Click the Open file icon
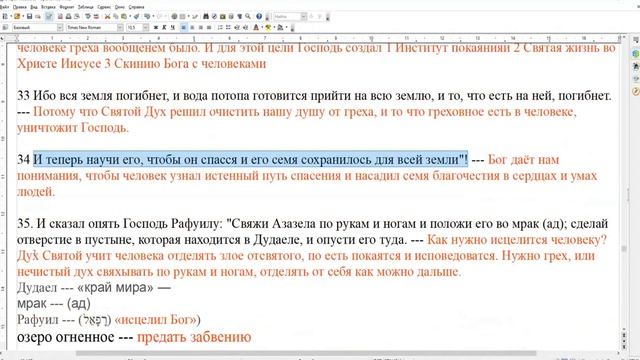Image resolution: width=640 pixels, height=360 pixels. click(17, 16)
